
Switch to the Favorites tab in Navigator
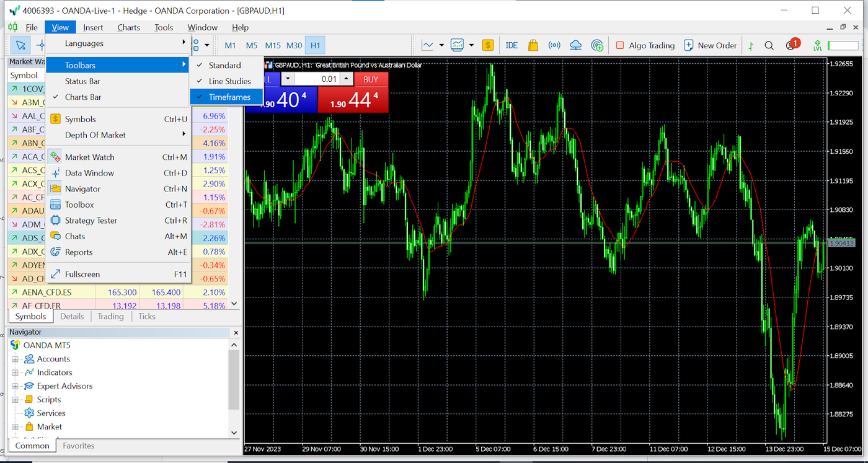coord(79,446)
